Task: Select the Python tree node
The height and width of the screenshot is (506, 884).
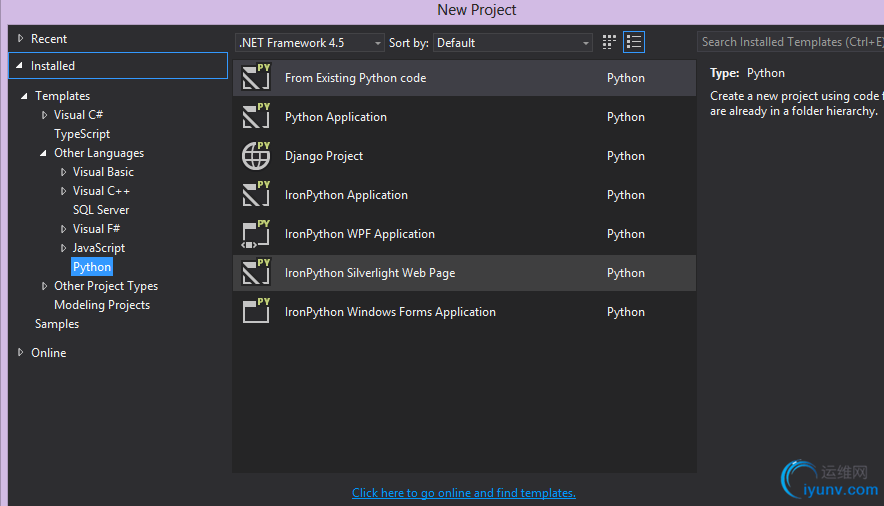Action: pyautogui.click(x=92, y=267)
